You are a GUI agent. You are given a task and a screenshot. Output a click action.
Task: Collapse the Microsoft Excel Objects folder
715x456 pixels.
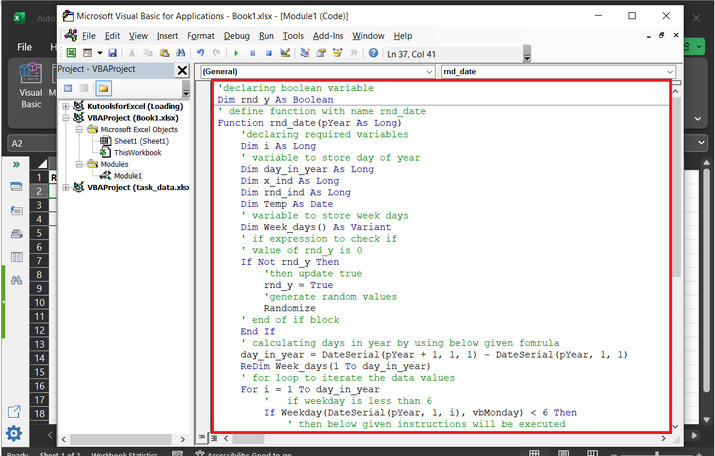pos(79,130)
